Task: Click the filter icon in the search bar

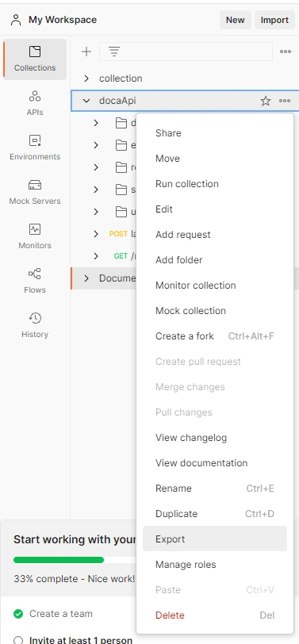Action: tap(113, 52)
